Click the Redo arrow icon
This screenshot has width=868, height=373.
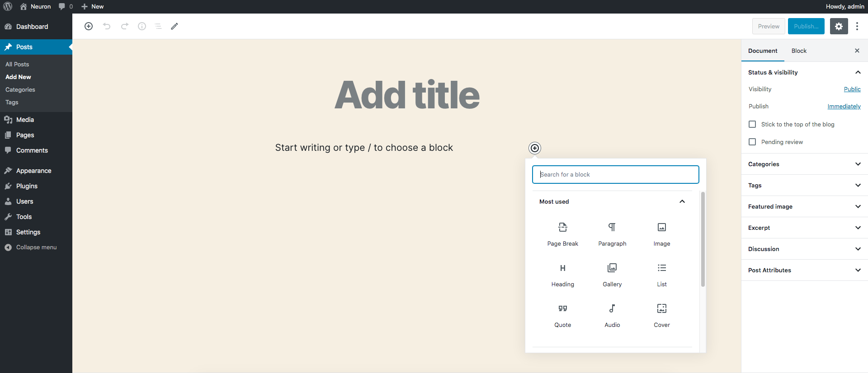pos(125,26)
